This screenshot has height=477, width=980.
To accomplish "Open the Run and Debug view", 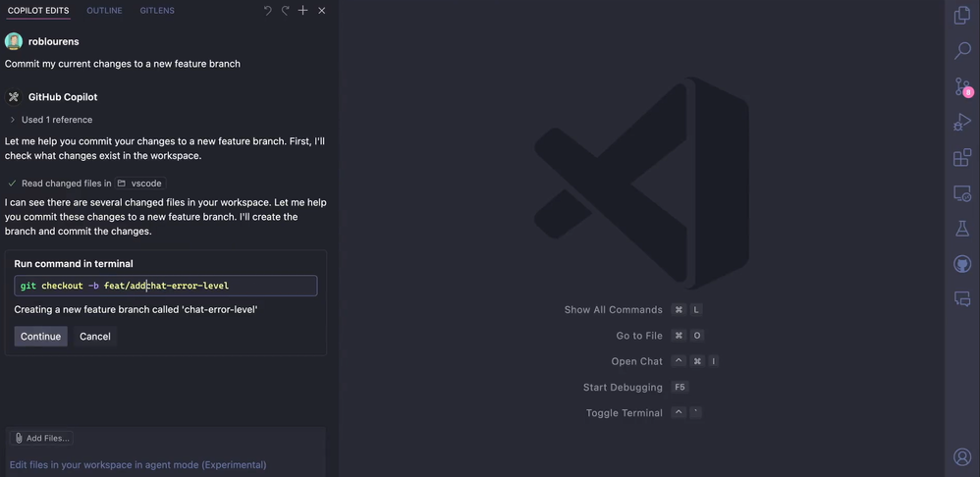I will point(962,122).
